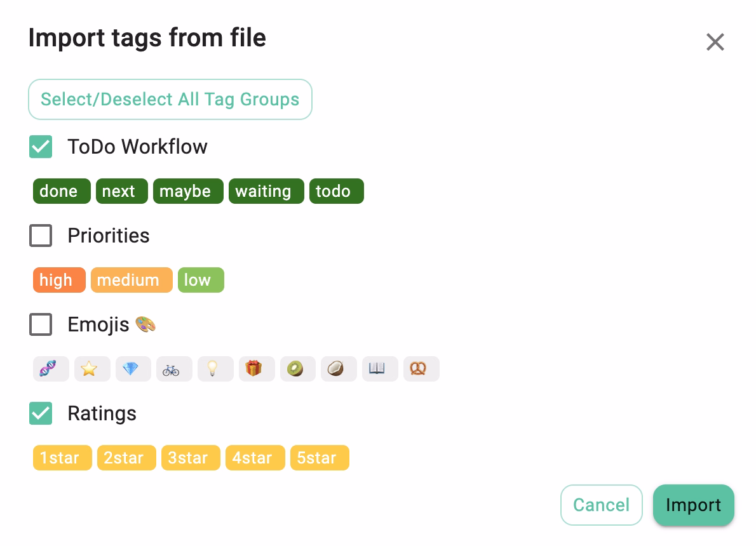The height and width of the screenshot is (546, 756).
Task: Click the coconut emoji tag
Action: (x=339, y=369)
